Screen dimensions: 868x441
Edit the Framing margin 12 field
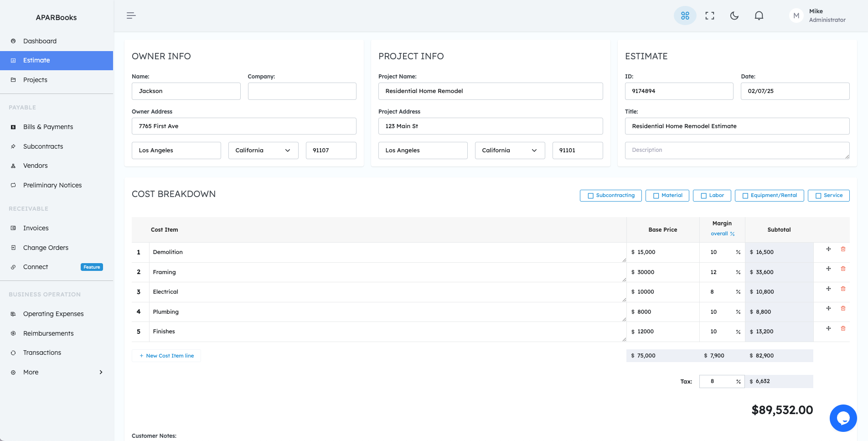tap(722, 272)
